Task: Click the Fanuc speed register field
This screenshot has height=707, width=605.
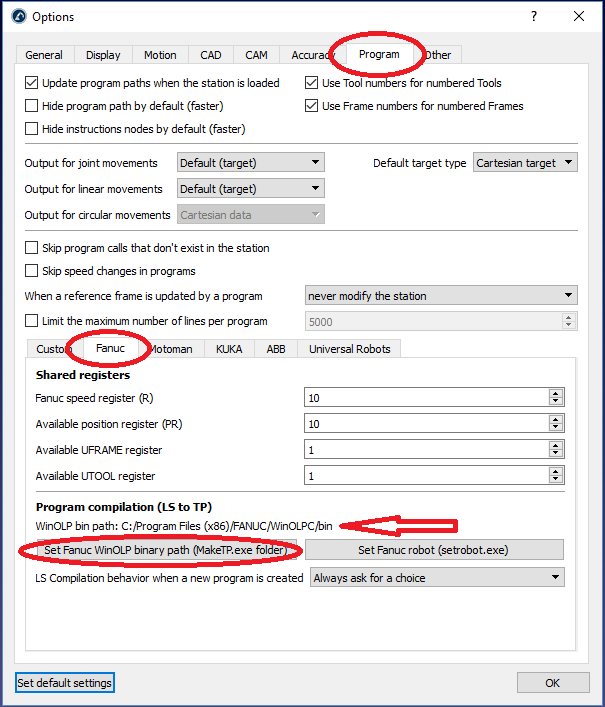Action: [x=426, y=398]
